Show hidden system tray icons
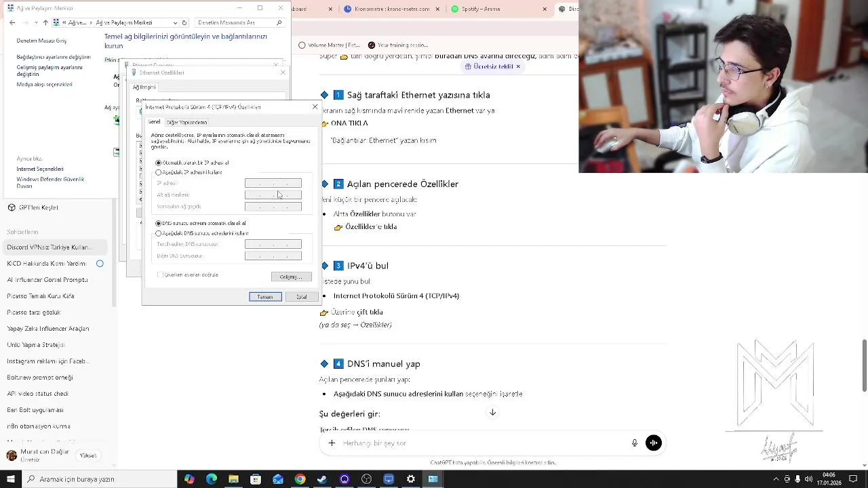This screenshot has height=488, width=868. pyautogui.click(x=776, y=479)
